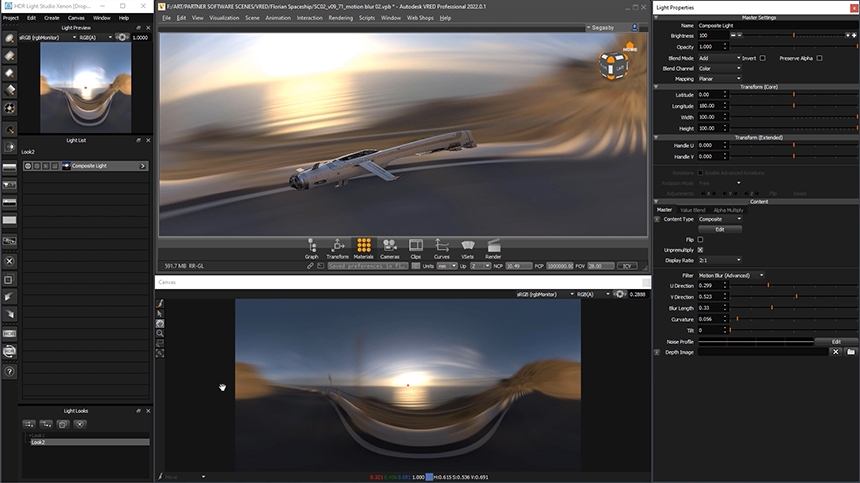The width and height of the screenshot is (860, 483).
Task: Enable the Flip checkbox
Action: tap(700, 240)
